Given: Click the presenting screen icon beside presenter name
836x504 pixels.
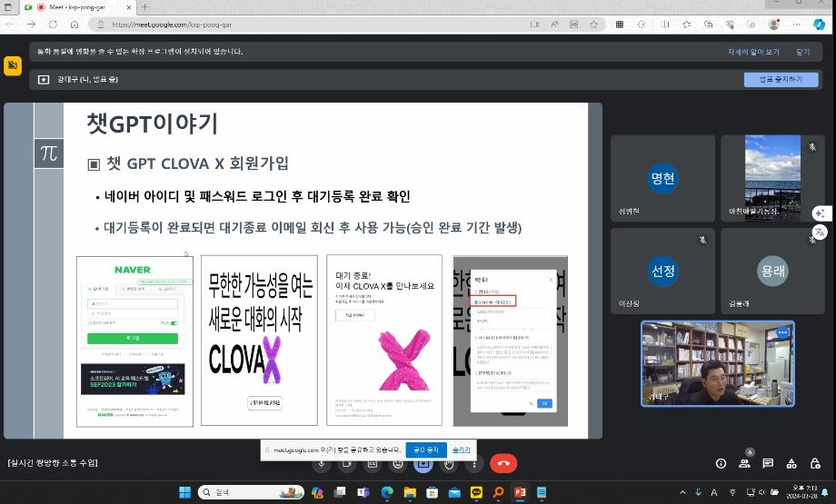Looking at the screenshot, I should 44,79.
